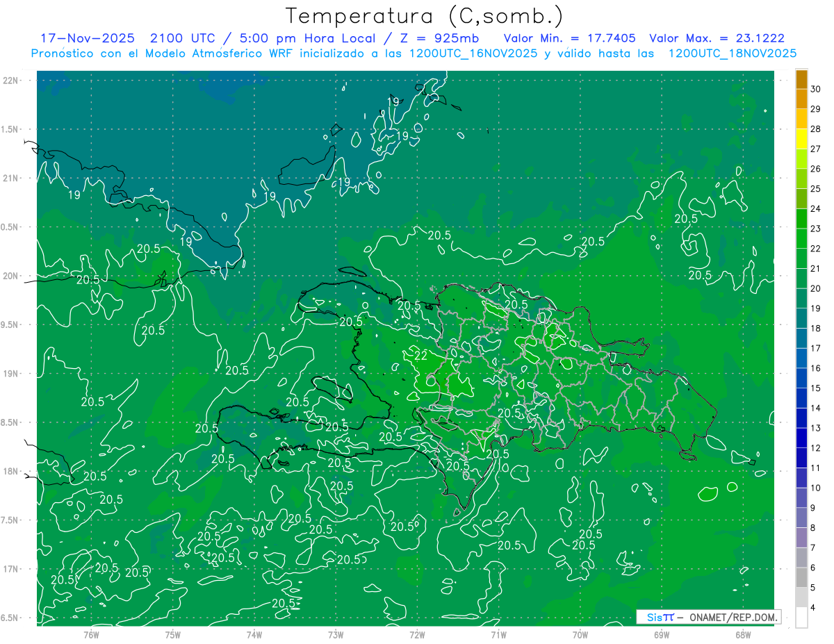
Task: Click the '25' color bar label
Action: [x=816, y=188]
